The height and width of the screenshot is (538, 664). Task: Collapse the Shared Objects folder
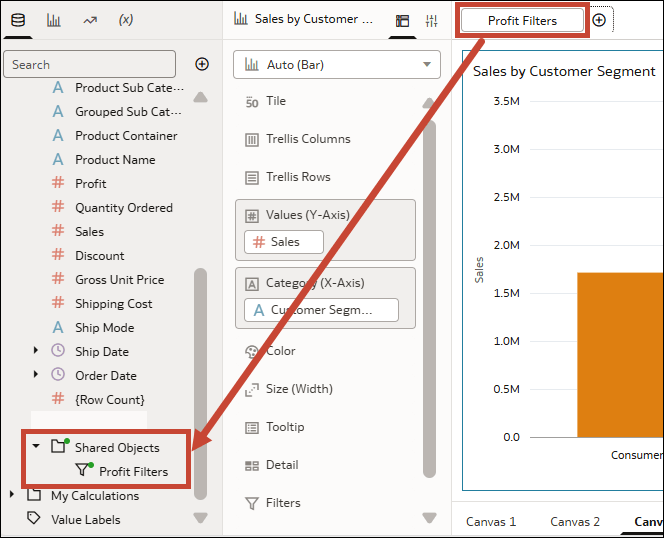click(x=36, y=446)
